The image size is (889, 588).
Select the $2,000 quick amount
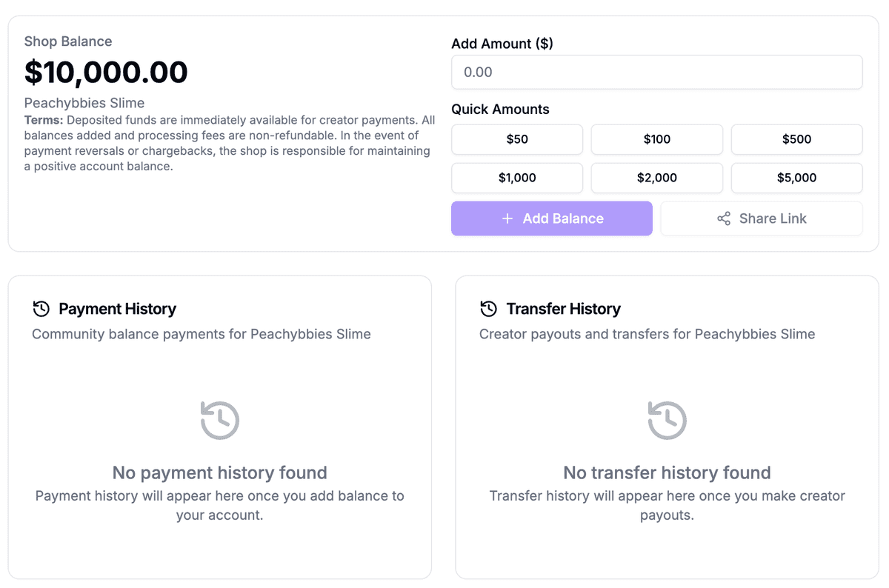(656, 178)
